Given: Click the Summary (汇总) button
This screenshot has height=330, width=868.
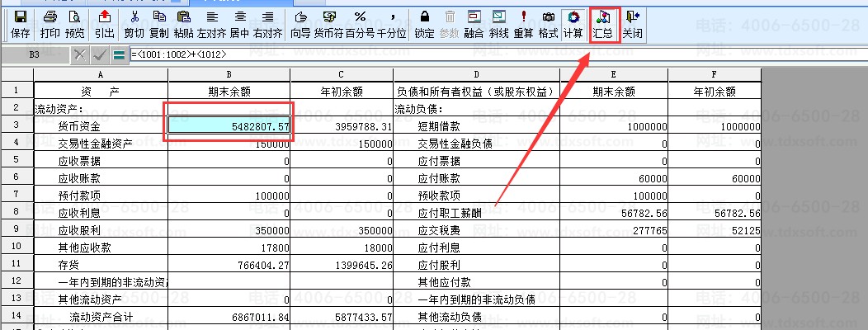Looking at the screenshot, I should [602, 25].
